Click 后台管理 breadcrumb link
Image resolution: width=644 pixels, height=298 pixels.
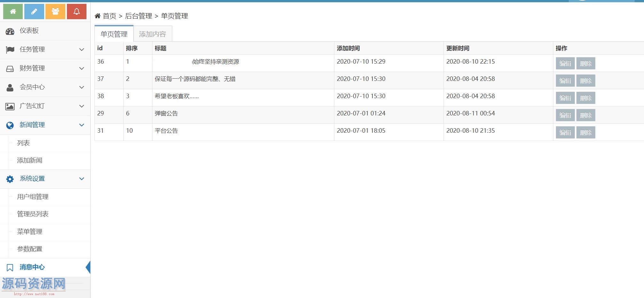138,16
